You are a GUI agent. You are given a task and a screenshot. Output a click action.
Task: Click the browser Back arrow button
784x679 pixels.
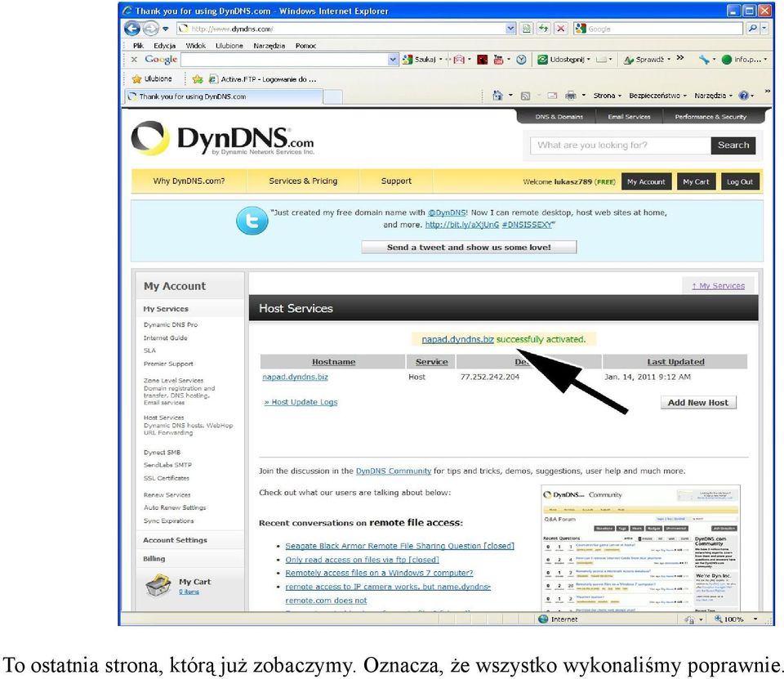pyautogui.click(x=132, y=29)
